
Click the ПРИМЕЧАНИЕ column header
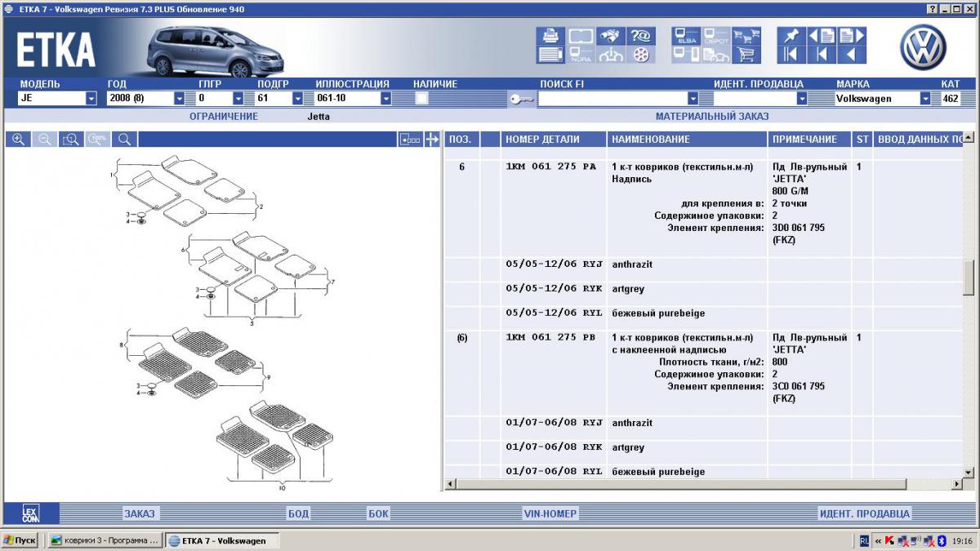tap(810, 140)
